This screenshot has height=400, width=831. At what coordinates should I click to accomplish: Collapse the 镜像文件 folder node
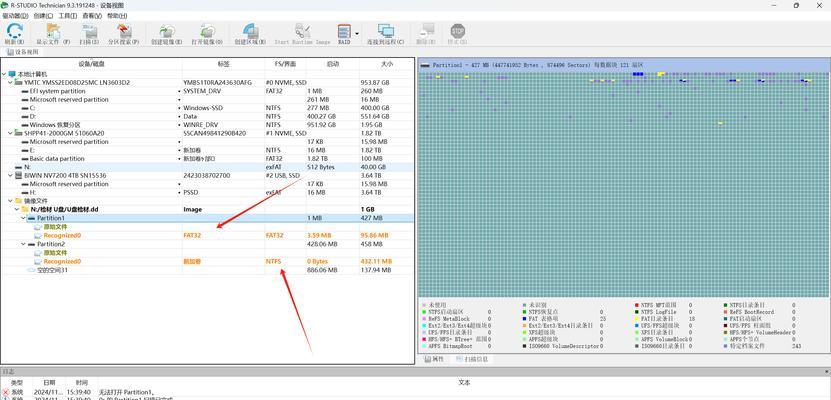click(11, 201)
